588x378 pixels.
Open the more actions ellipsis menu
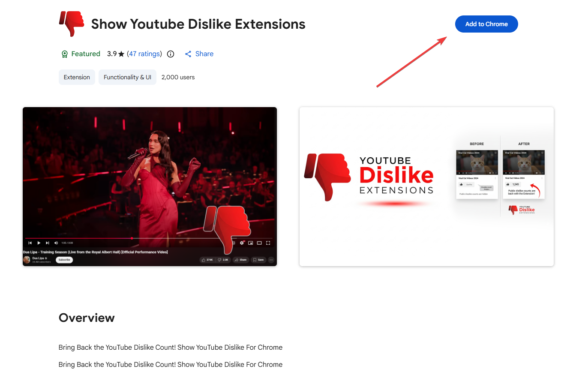271,260
